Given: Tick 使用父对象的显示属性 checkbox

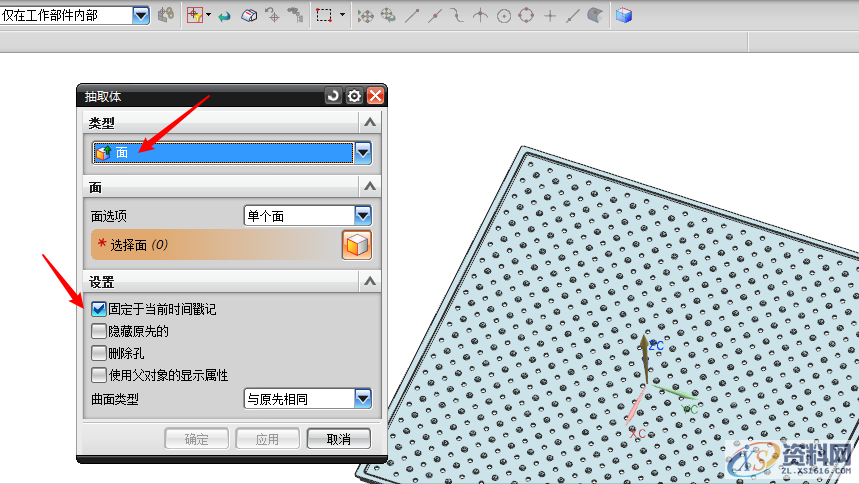Looking at the screenshot, I should (98, 375).
